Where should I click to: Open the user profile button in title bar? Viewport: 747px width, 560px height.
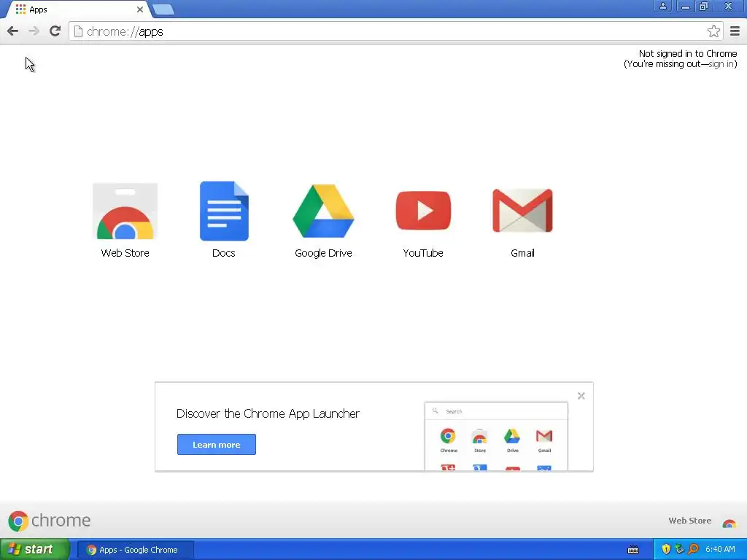[x=662, y=6]
